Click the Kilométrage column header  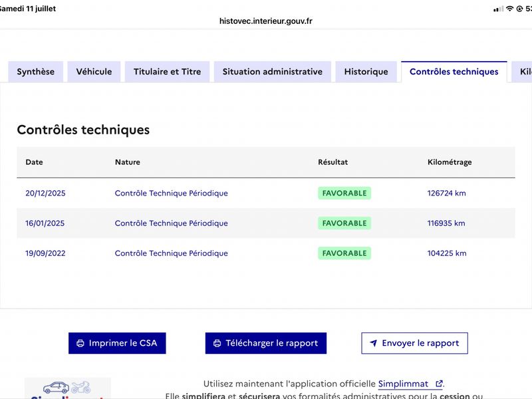(450, 162)
